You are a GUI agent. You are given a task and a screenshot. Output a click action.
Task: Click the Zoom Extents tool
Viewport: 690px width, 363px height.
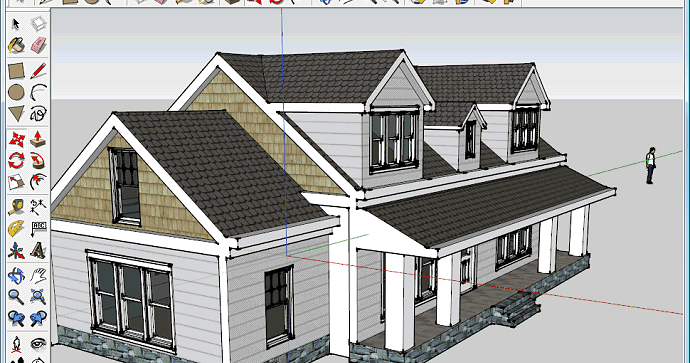pyautogui.click(x=38, y=297)
